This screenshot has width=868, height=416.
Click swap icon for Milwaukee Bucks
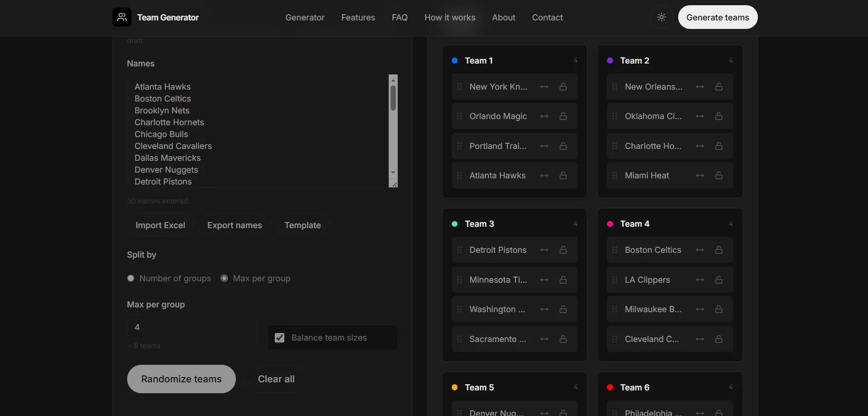tap(700, 309)
